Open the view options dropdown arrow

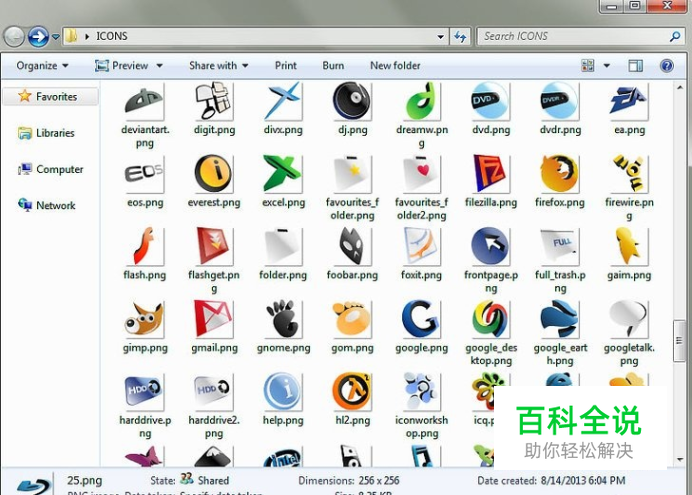[x=607, y=66]
